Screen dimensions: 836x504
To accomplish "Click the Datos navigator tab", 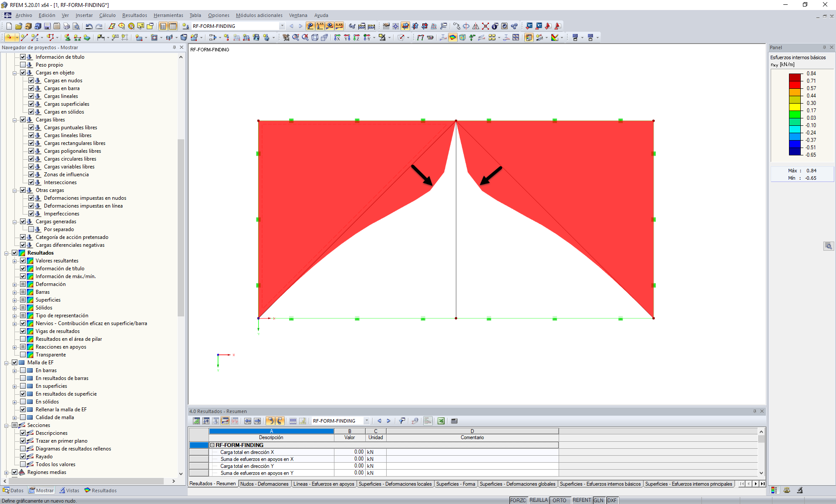I will click(x=13, y=491).
